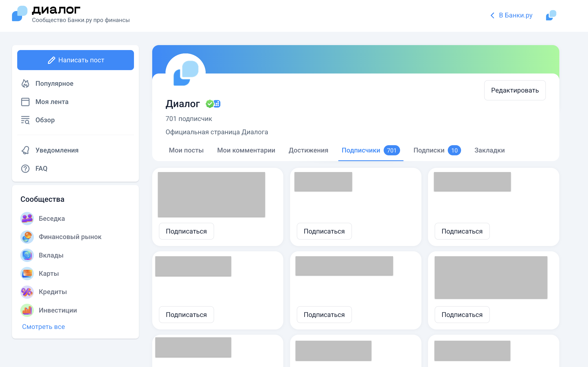This screenshot has height=367, width=588.
Task: Click the 10 badge on Подписки tab
Action: pyautogui.click(x=454, y=150)
